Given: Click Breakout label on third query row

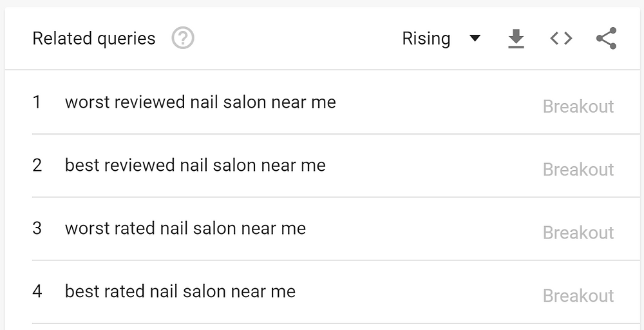Looking at the screenshot, I should pos(578,233).
